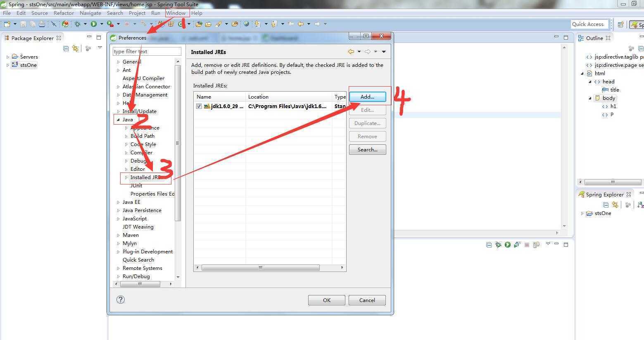Click the Edit... button
Image resolution: width=644 pixels, height=340 pixels.
pyautogui.click(x=367, y=110)
